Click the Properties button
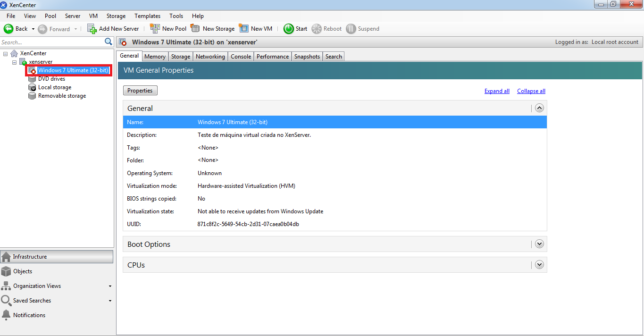 140,91
